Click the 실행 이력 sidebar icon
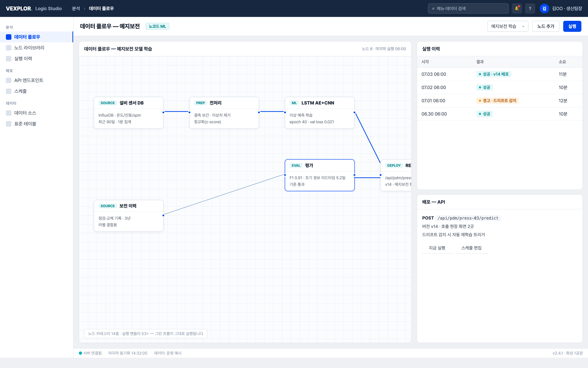The width and height of the screenshot is (588, 368). (8, 59)
